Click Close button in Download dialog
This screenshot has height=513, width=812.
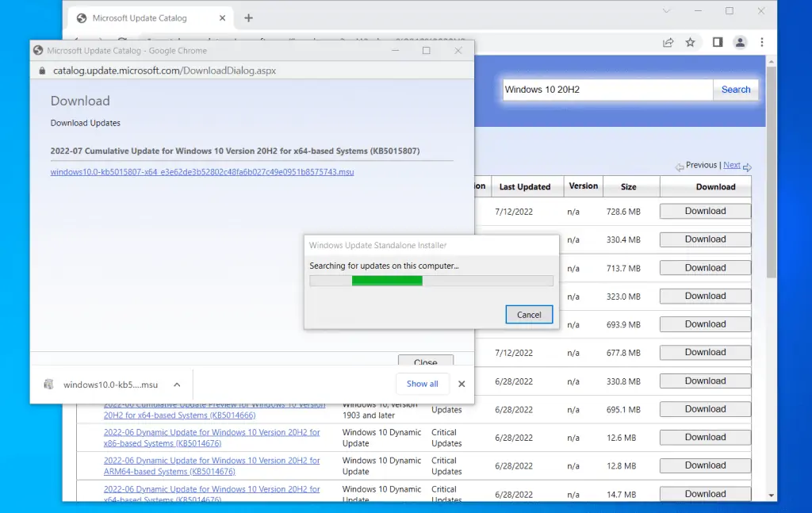(x=426, y=361)
